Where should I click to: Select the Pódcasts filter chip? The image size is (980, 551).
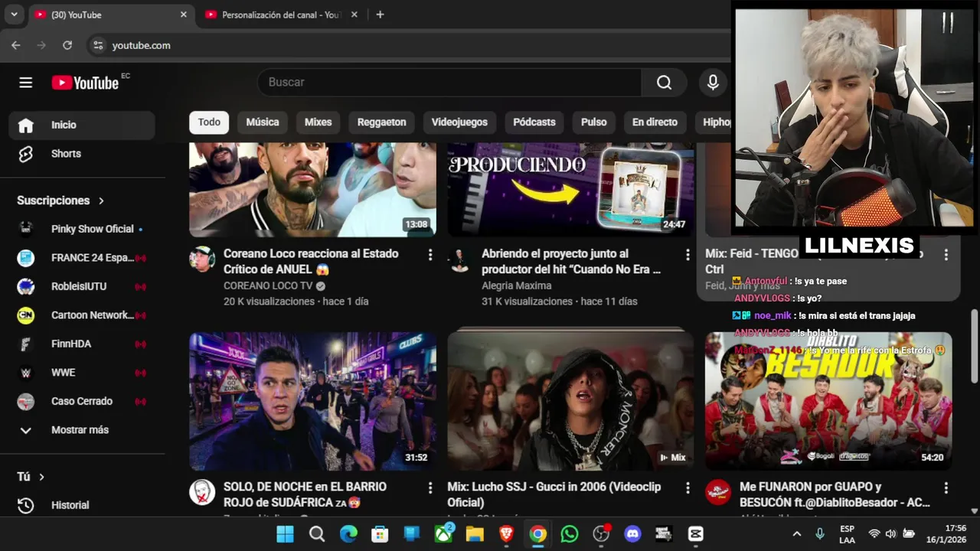click(534, 122)
